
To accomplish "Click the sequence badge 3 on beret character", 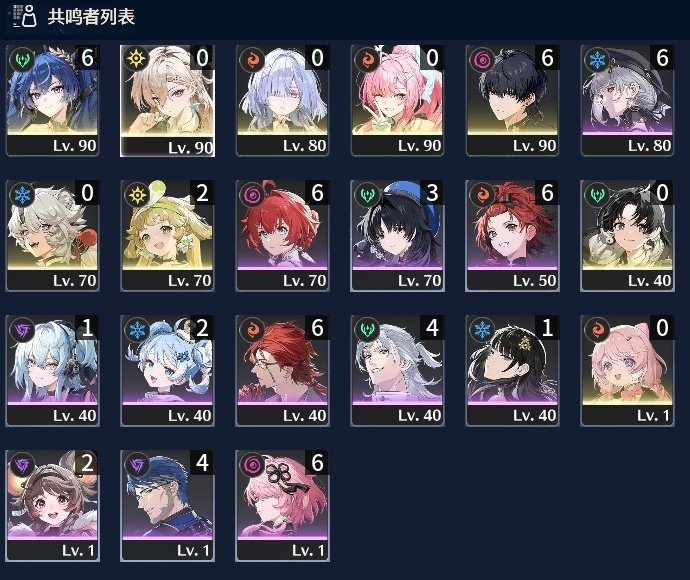I will [433, 193].
